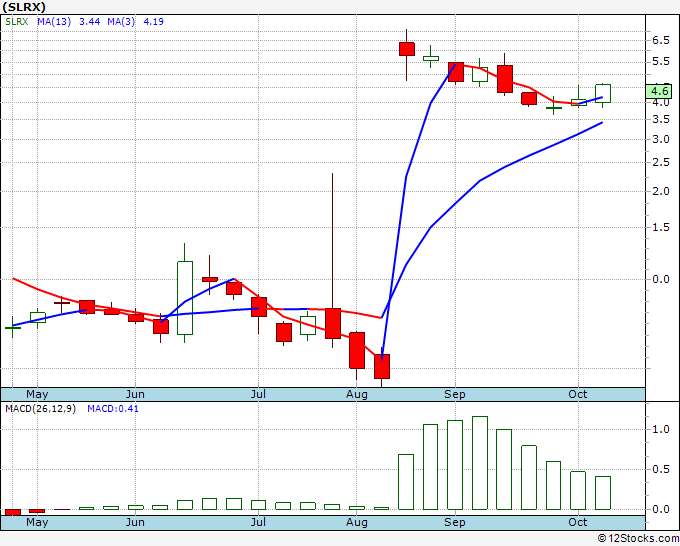Click Aug on the price chart timeline
Screen dimensions: 680x546
[x=356, y=394]
